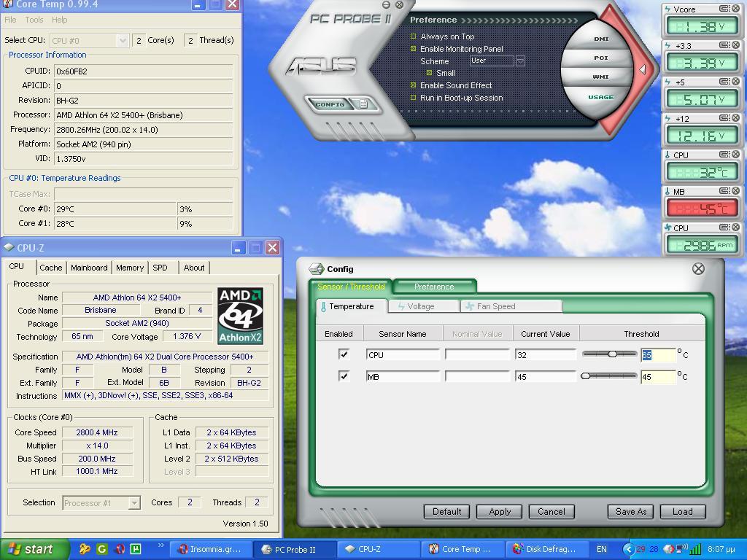
Task: Click the report icon beside CONFIG
Action: (x=363, y=104)
